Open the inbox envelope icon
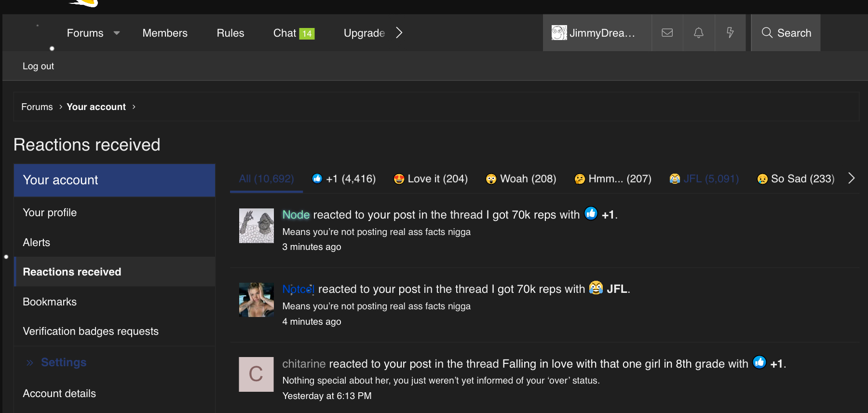The width and height of the screenshot is (868, 413). click(x=667, y=33)
